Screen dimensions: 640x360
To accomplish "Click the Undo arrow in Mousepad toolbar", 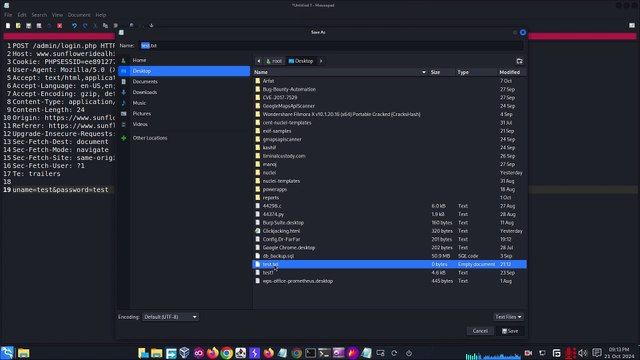I will (x=74, y=26).
